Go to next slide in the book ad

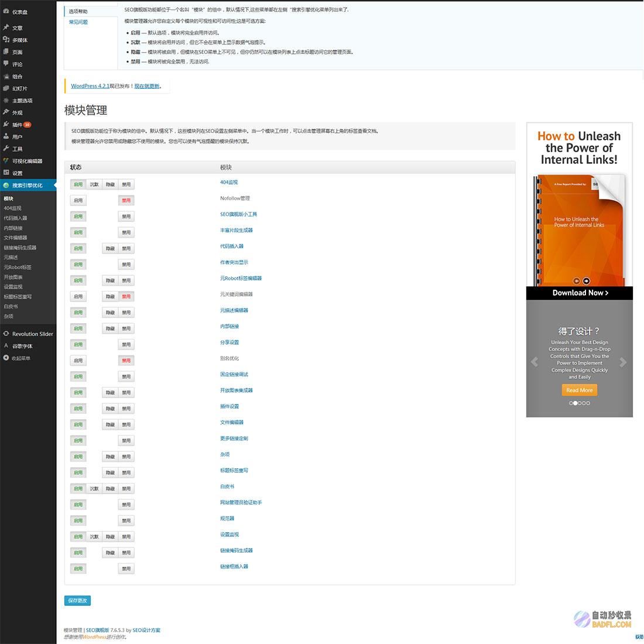586,281
